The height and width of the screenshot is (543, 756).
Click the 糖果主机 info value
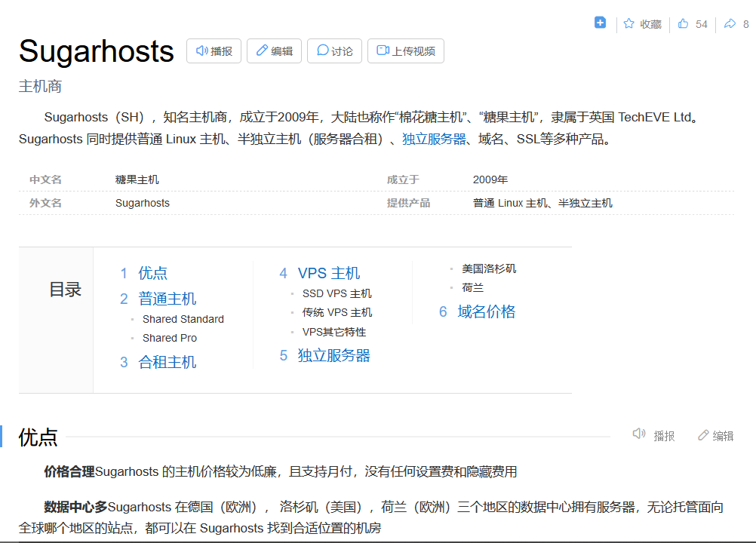(x=137, y=179)
